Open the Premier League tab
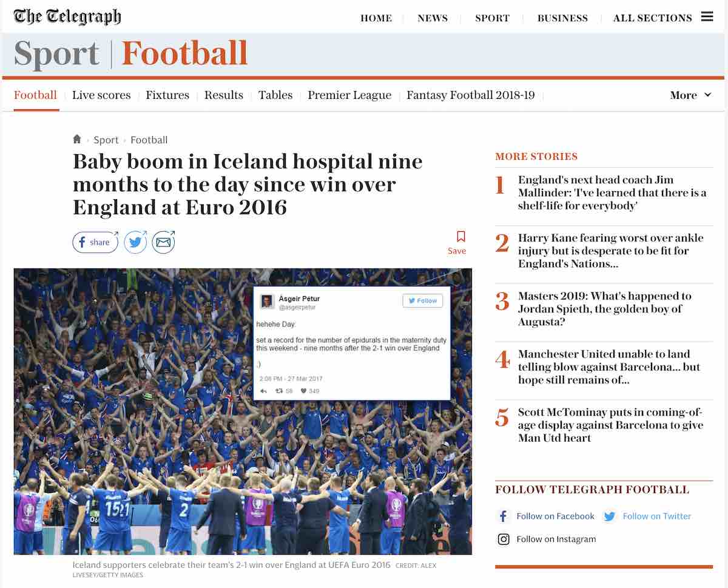728x588 pixels. click(349, 95)
